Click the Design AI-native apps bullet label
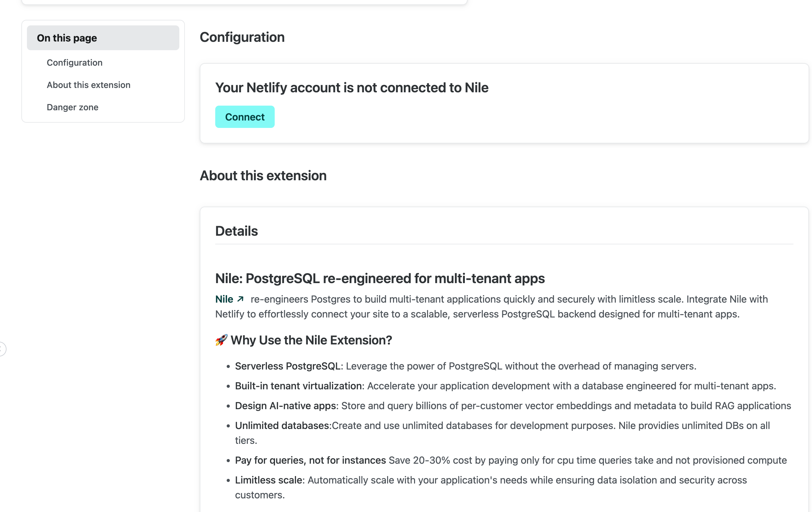 pyautogui.click(x=285, y=406)
